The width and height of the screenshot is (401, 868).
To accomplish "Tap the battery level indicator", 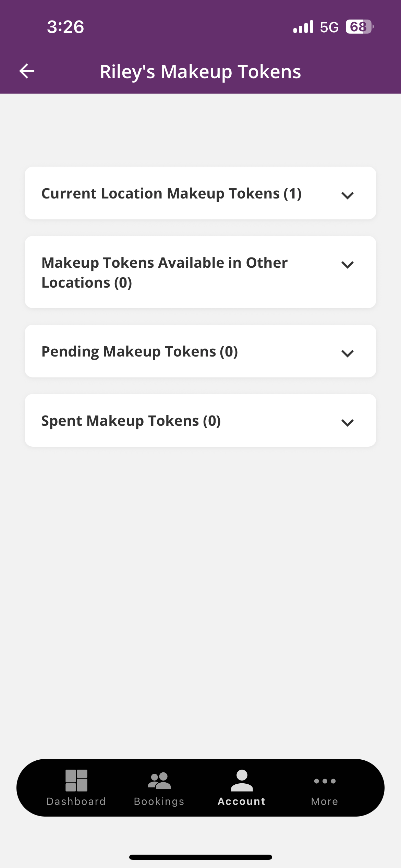I will 359,27.
